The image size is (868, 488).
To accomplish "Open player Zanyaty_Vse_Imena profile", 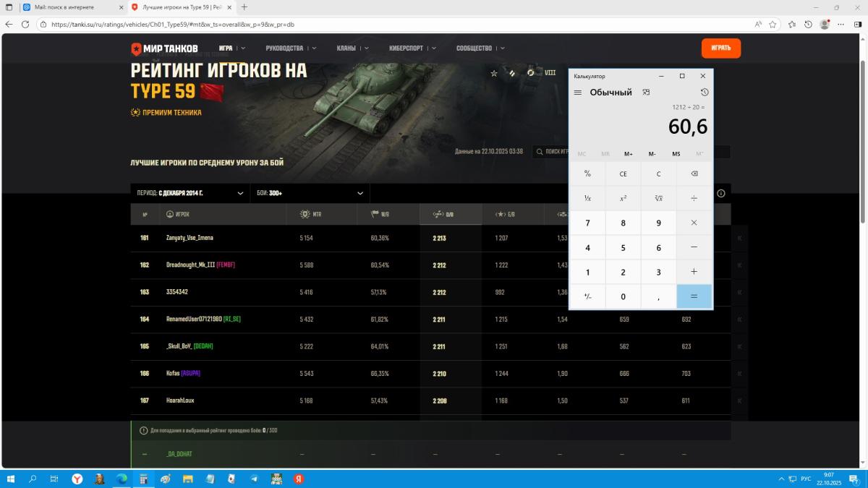I will click(x=190, y=238).
